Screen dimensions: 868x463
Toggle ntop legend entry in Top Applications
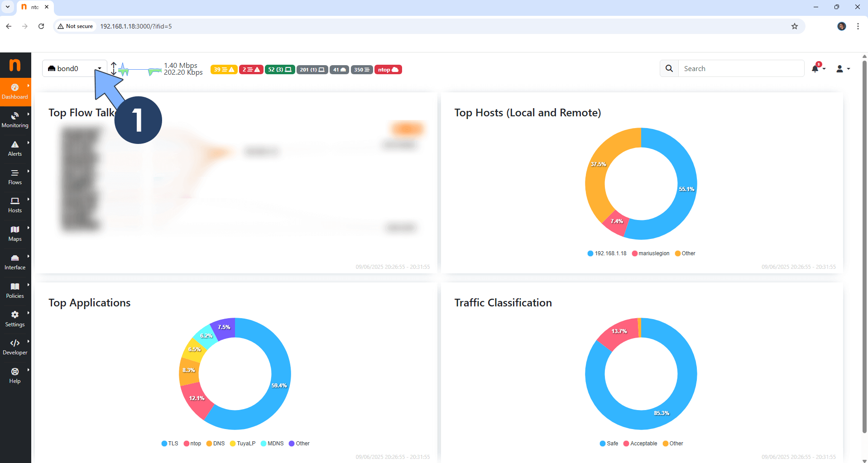point(192,444)
